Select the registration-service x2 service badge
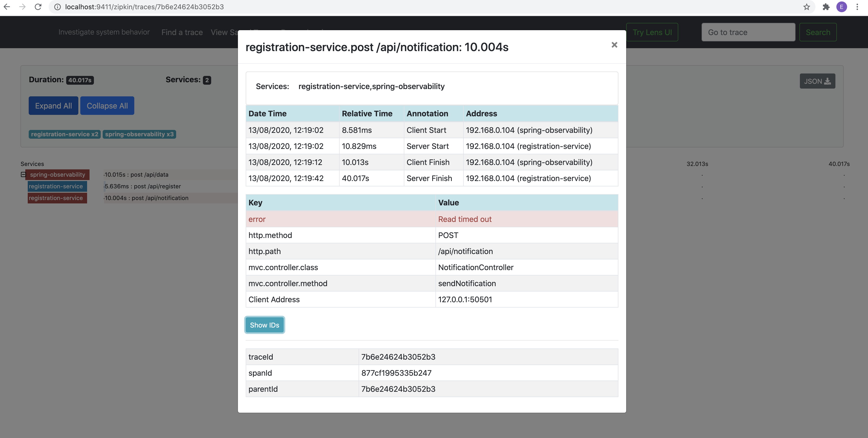 64,134
